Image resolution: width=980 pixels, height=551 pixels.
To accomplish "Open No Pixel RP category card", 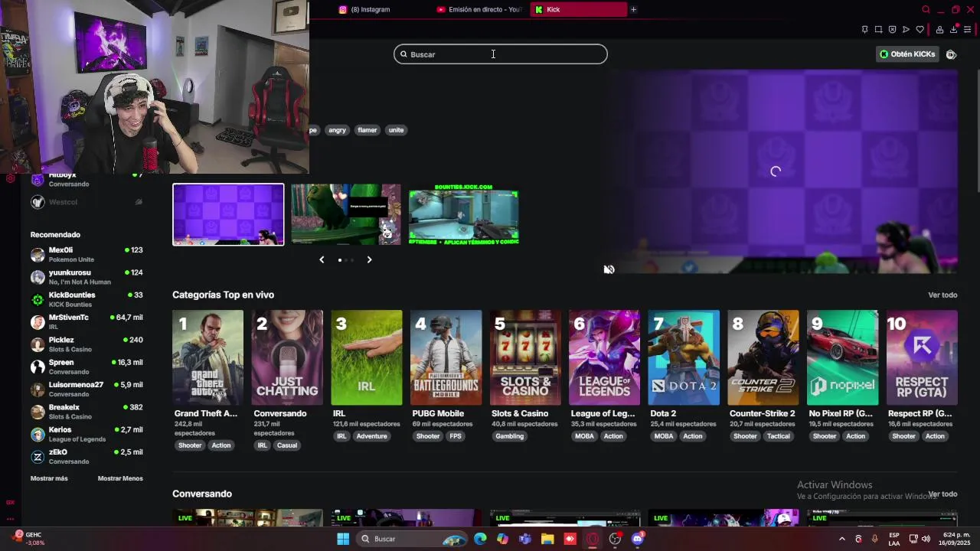I will [x=842, y=357].
